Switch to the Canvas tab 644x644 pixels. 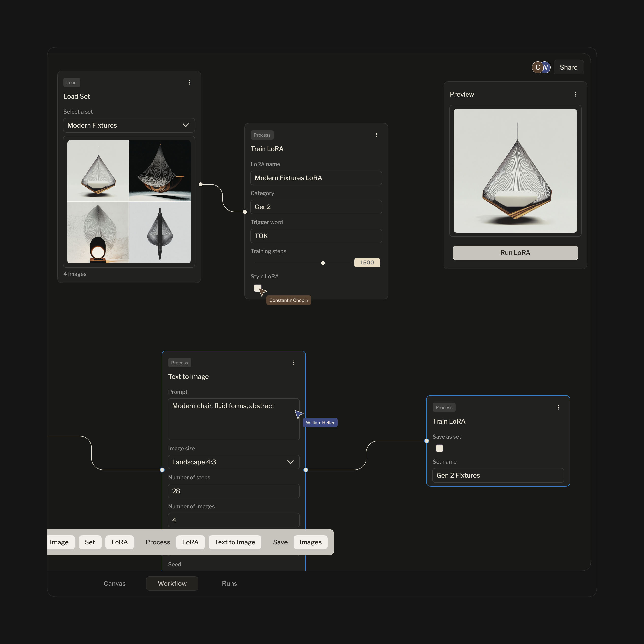click(115, 583)
